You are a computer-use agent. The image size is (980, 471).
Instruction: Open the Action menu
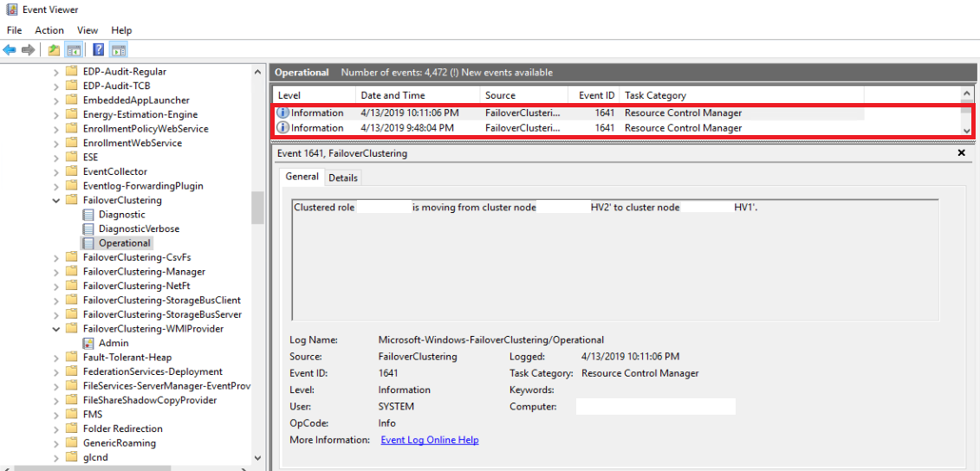tap(49, 30)
